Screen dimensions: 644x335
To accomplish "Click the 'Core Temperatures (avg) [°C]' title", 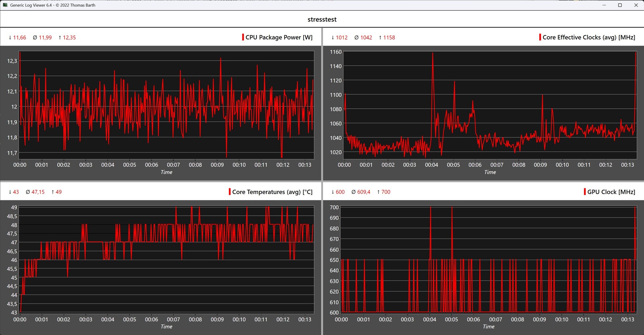I will click(272, 192).
